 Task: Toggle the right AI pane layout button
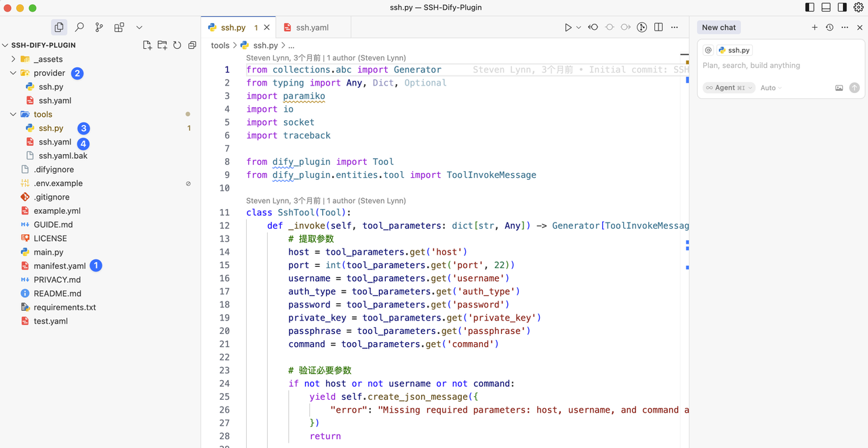point(842,7)
